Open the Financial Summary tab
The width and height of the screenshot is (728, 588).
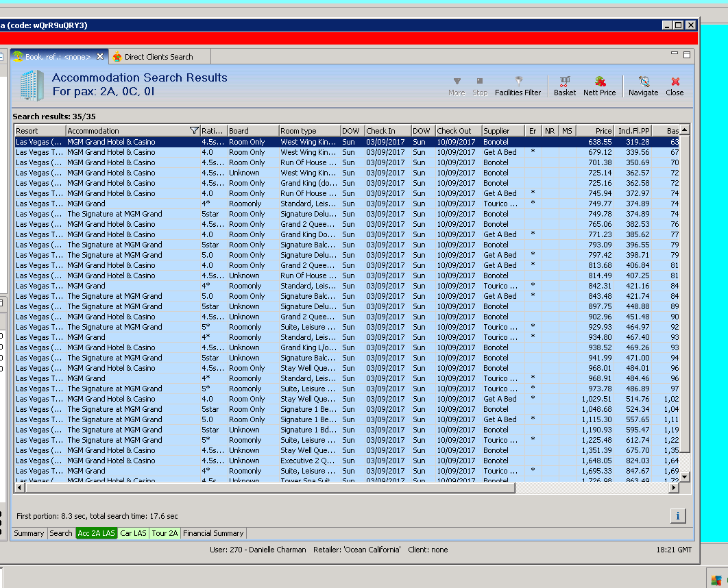click(213, 533)
